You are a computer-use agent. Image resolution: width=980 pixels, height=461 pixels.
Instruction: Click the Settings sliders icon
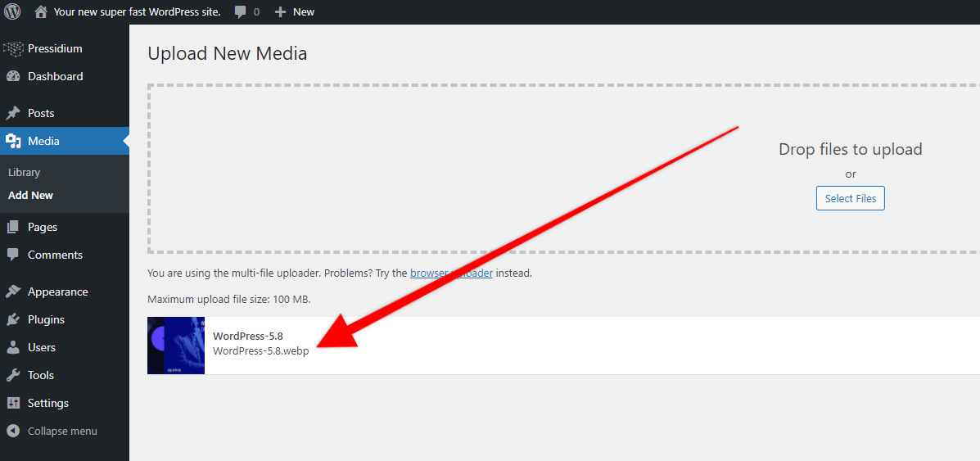[x=13, y=403]
